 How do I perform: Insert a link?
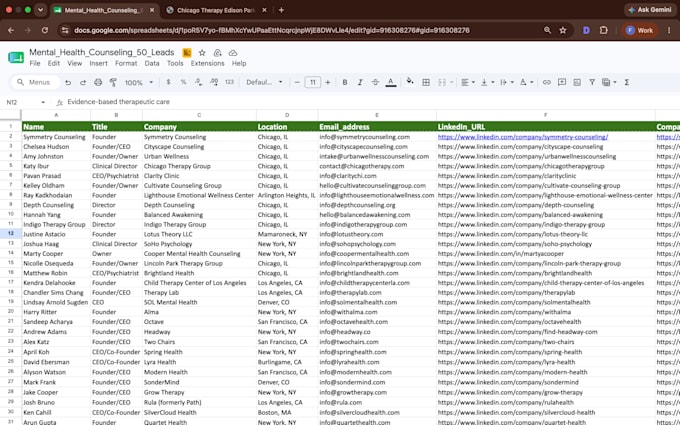click(546, 82)
